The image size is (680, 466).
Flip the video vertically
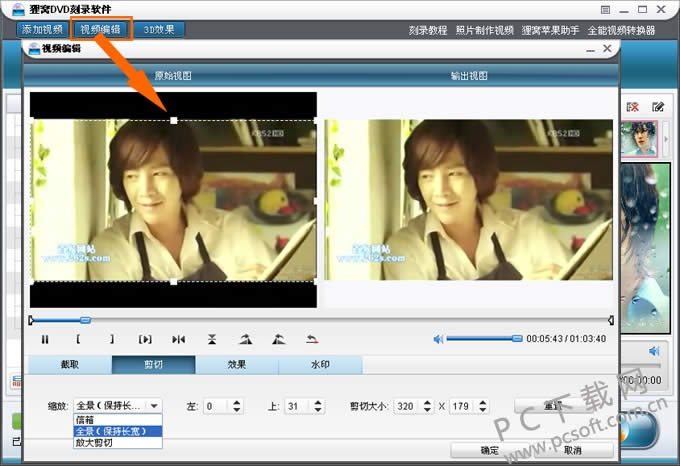212,339
